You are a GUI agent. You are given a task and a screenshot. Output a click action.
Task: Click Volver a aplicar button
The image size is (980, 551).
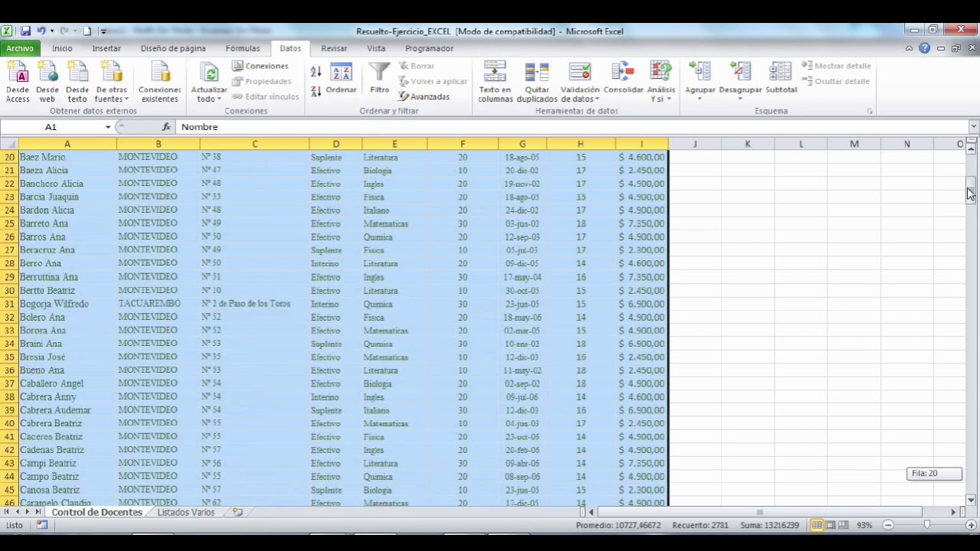(x=433, y=81)
